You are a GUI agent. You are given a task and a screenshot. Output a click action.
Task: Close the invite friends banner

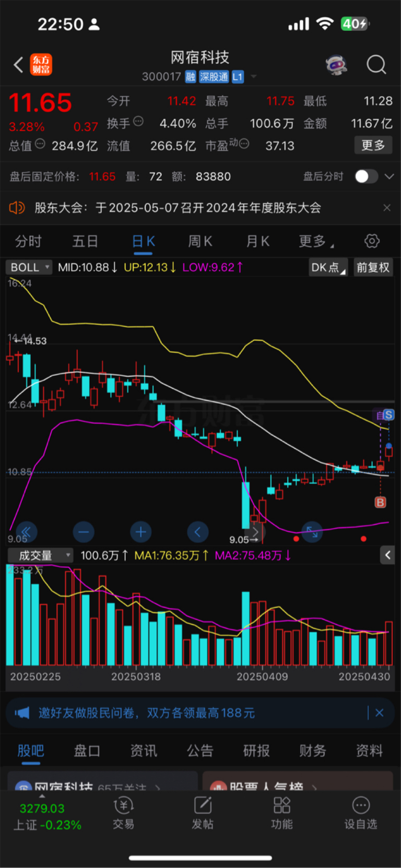pos(380,712)
